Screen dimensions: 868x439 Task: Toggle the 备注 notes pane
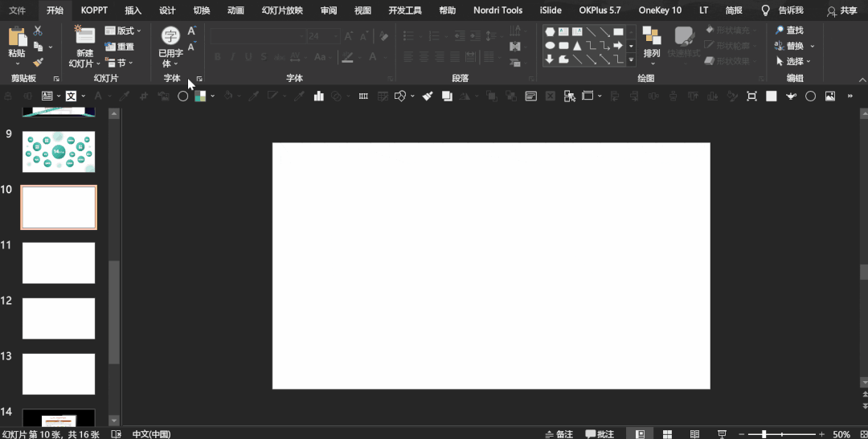[x=559, y=434]
